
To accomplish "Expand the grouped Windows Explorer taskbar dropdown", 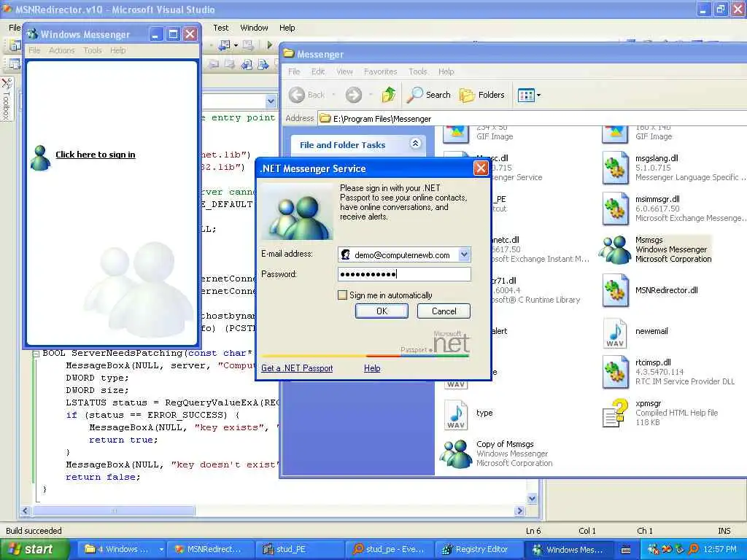I will 161,549.
